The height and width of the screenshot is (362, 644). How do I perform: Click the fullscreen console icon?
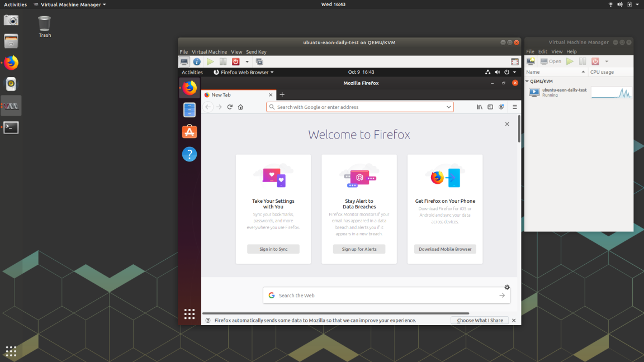click(x=514, y=61)
